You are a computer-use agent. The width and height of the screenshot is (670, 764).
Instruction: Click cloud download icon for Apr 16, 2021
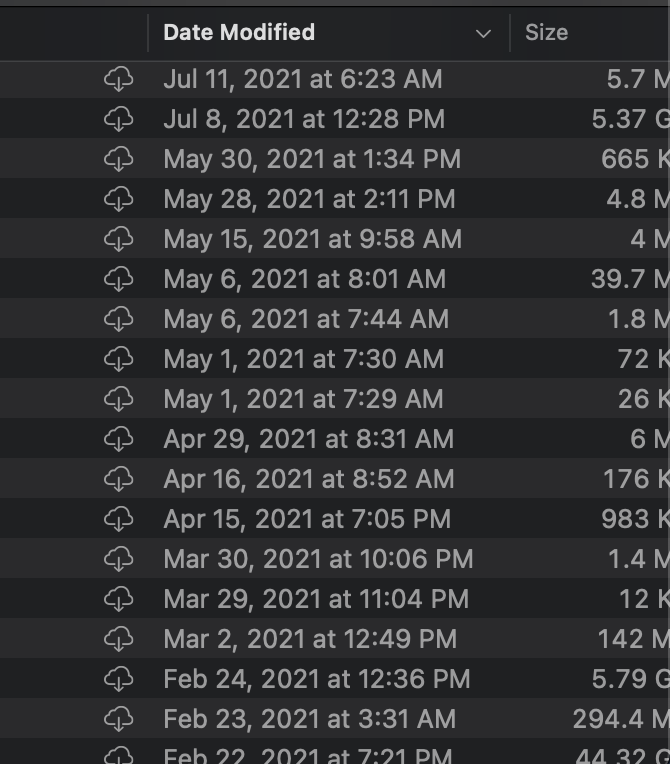point(119,479)
